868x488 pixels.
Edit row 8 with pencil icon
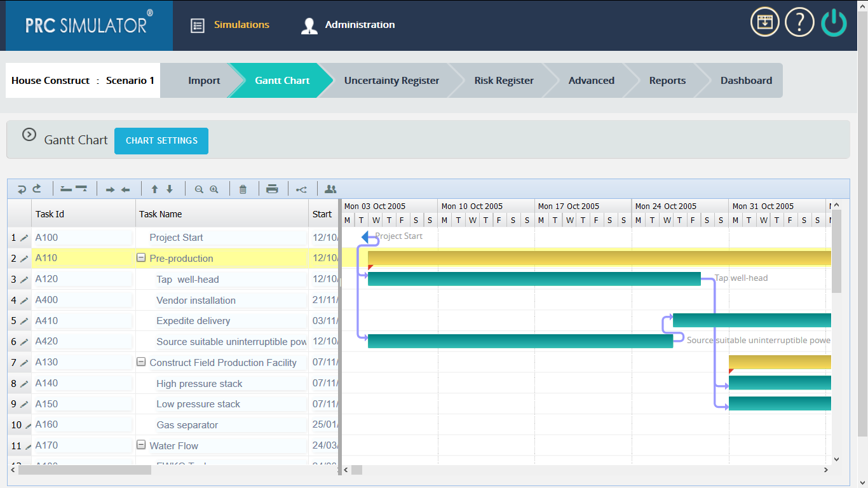pos(24,384)
